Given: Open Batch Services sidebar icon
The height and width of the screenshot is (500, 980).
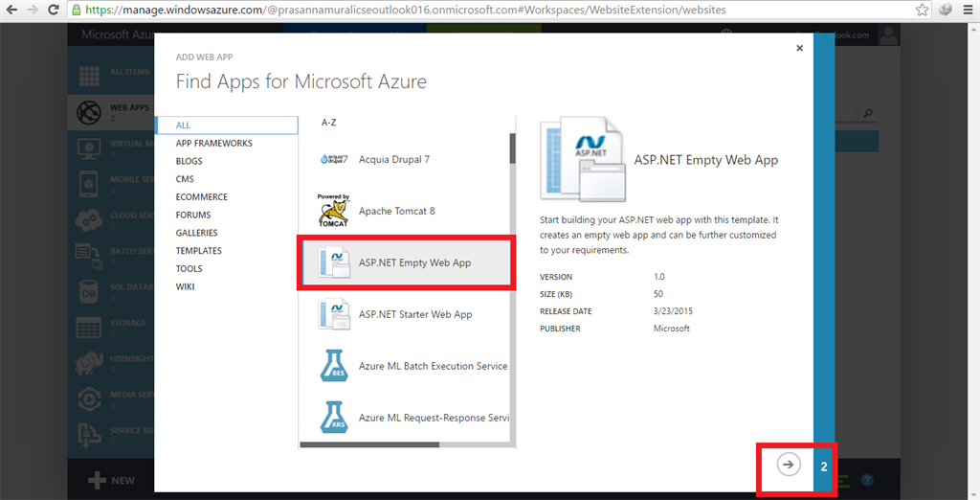Looking at the screenshot, I should [x=89, y=256].
